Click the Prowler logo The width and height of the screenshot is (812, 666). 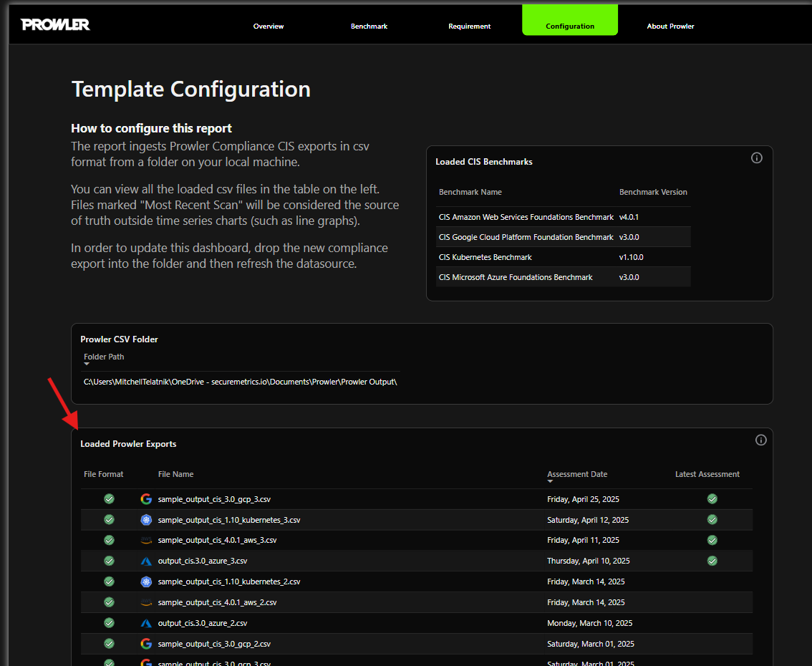point(55,24)
